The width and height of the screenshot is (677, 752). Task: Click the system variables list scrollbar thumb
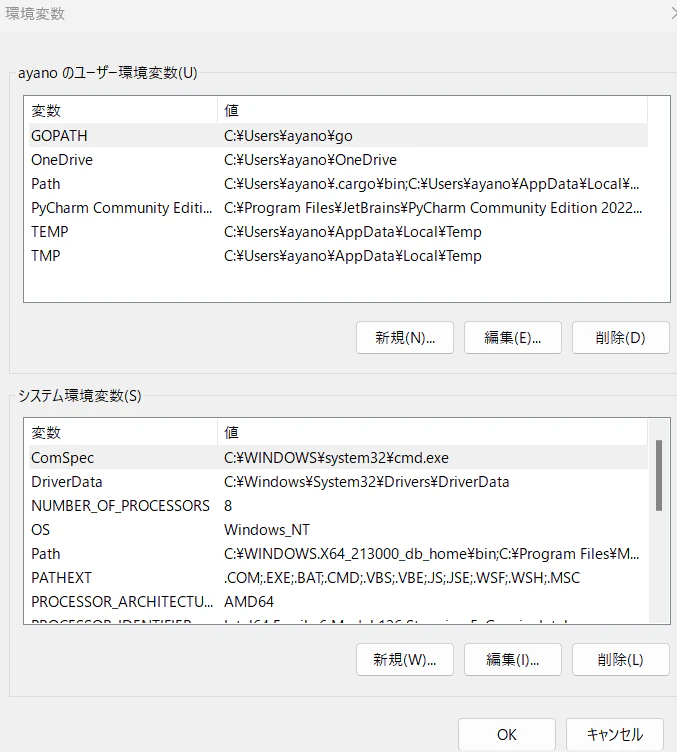pyautogui.click(x=659, y=475)
